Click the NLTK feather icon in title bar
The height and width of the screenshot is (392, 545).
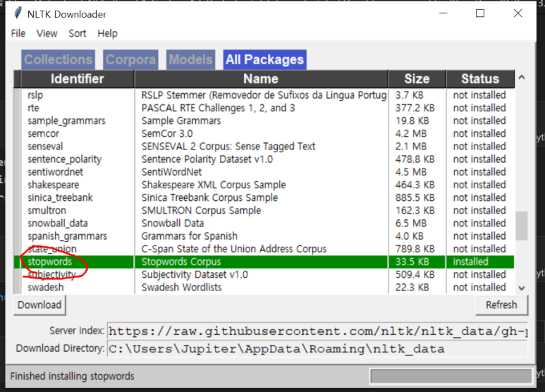pos(18,13)
